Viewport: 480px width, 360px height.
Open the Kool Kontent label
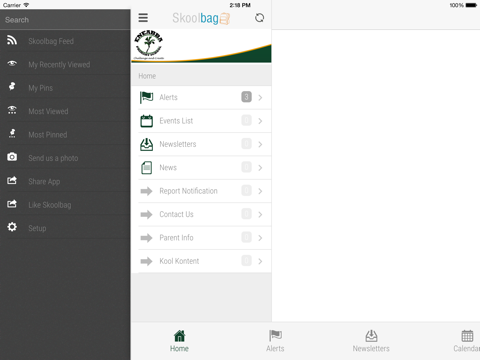(x=179, y=261)
